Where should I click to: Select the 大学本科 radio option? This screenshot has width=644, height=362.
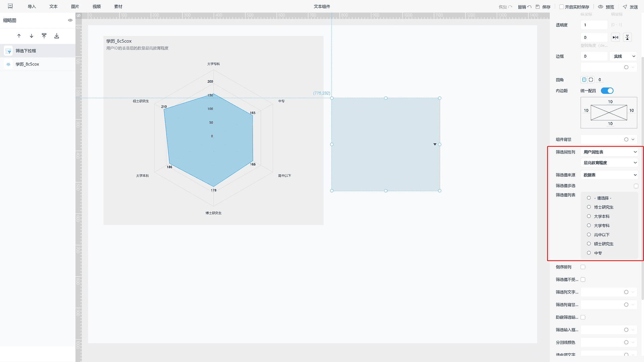click(589, 216)
